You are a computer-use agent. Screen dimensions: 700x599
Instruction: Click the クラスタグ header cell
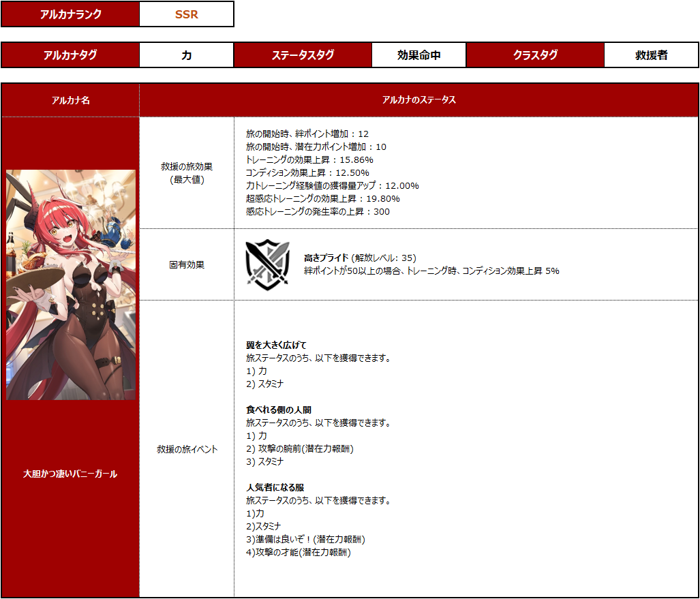pos(535,55)
